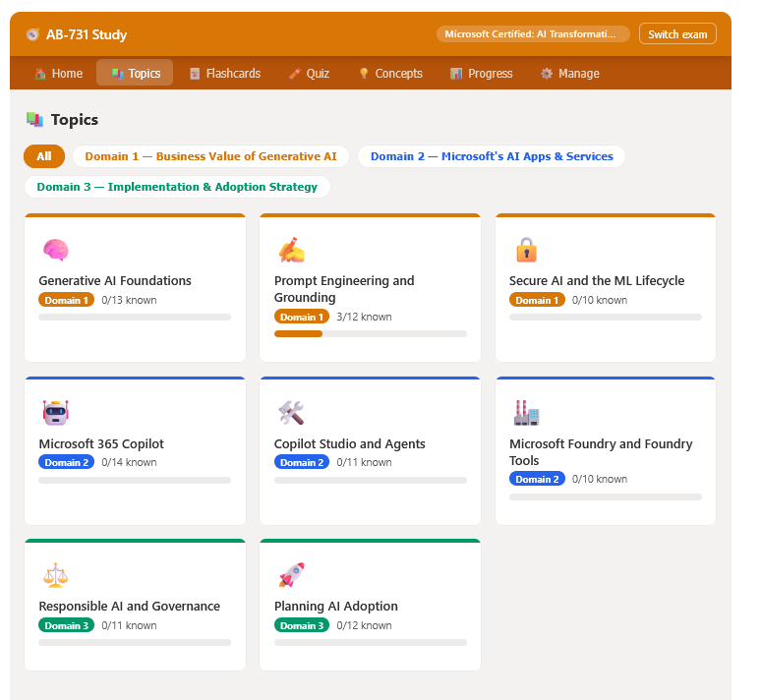Click the Responsible AI and Governance progress bar
The height and width of the screenshot is (700, 761).
135,643
